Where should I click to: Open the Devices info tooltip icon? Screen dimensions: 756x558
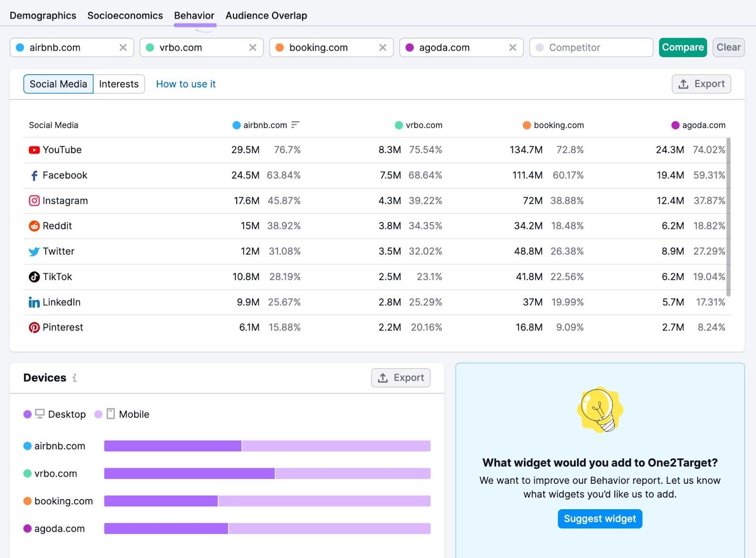(x=75, y=378)
